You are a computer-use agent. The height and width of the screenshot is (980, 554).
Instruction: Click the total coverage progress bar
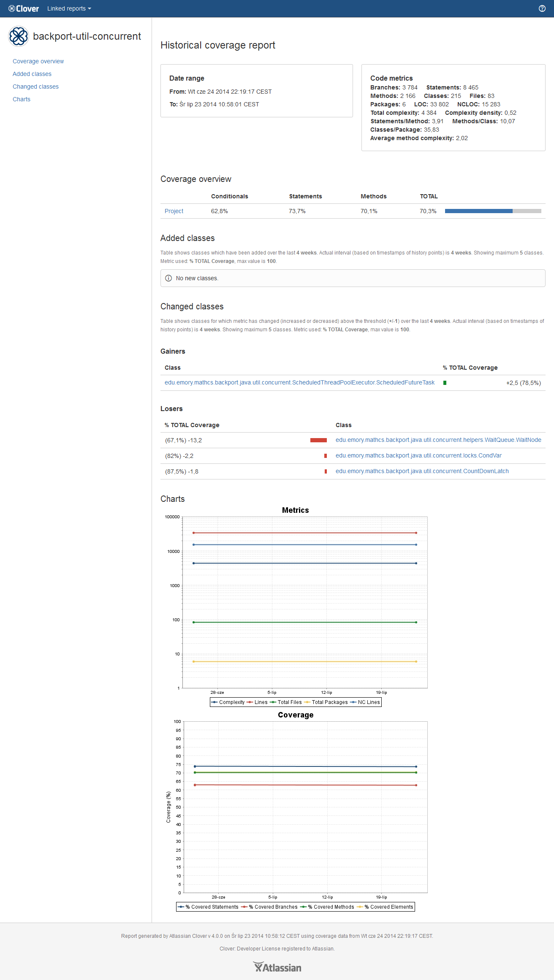pos(493,211)
